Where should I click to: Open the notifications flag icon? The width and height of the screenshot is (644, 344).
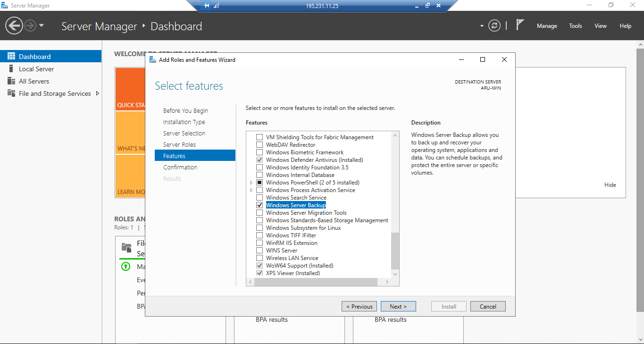coord(520,25)
